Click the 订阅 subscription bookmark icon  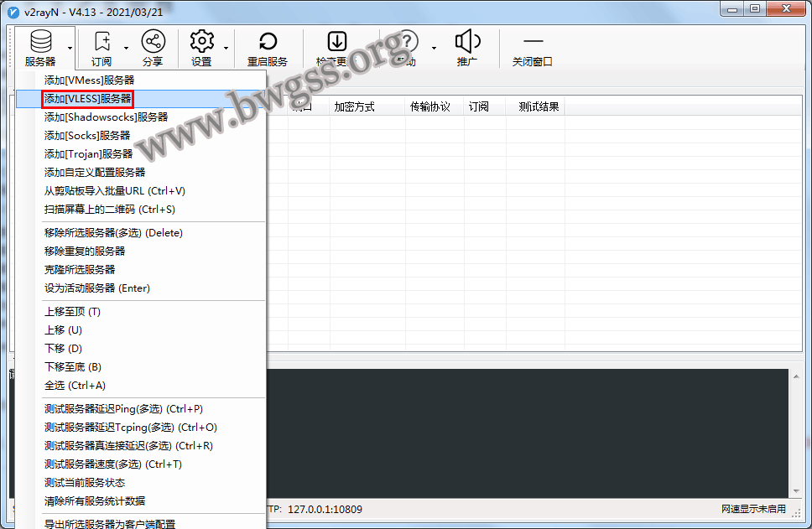(102, 41)
